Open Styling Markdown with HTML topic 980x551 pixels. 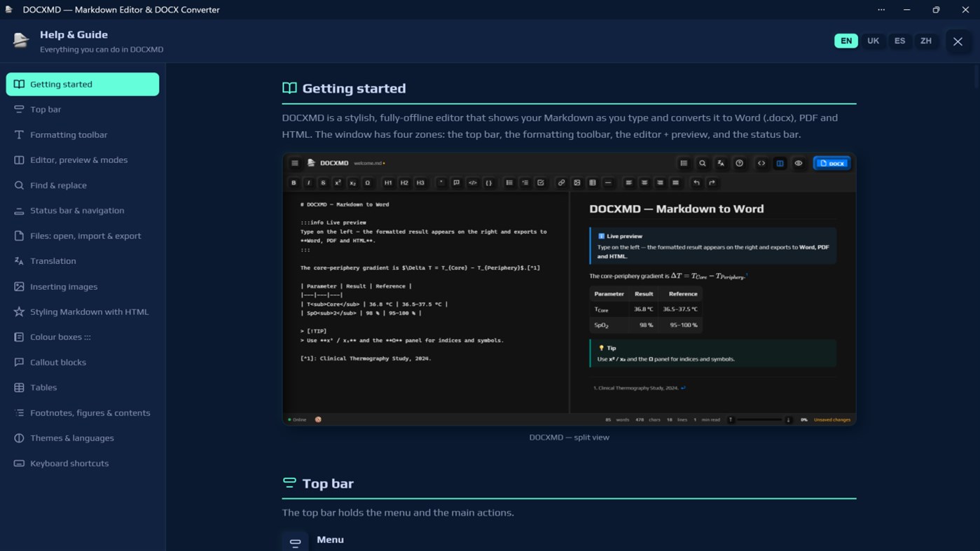(83, 312)
